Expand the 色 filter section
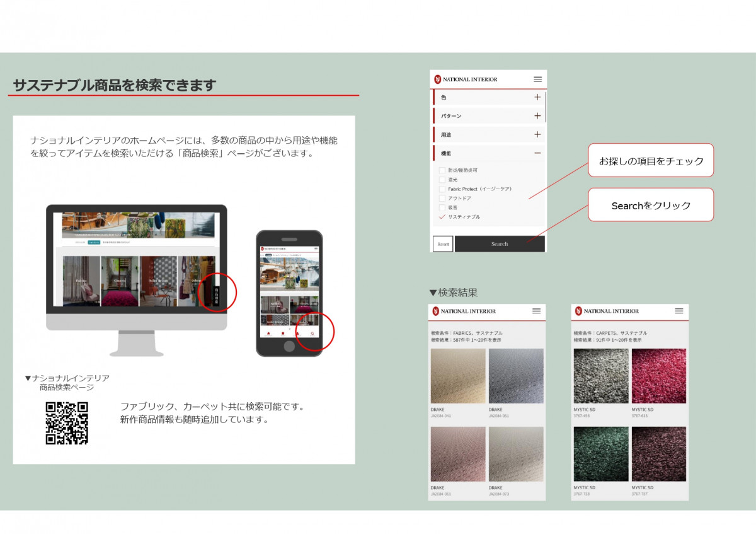Screen dimensions: 756x534 point(537,98)
